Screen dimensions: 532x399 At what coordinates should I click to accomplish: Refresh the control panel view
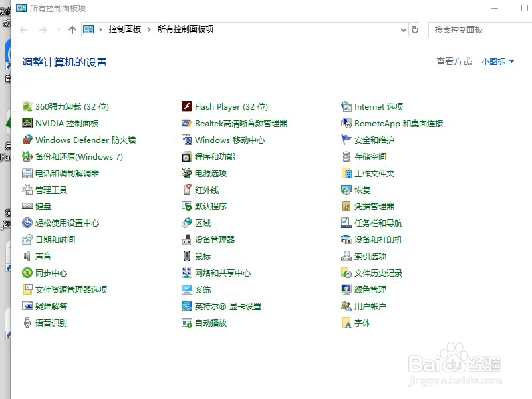point(414,30)
